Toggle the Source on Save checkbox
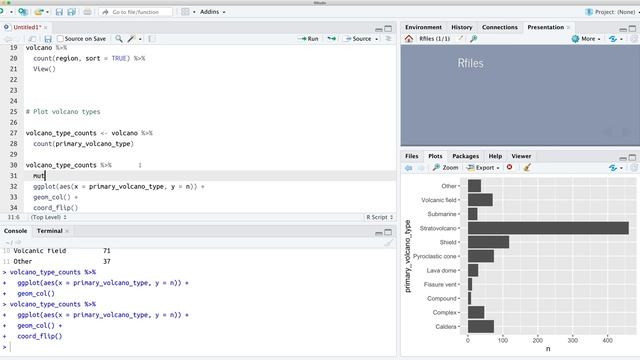 pos(60,39)
